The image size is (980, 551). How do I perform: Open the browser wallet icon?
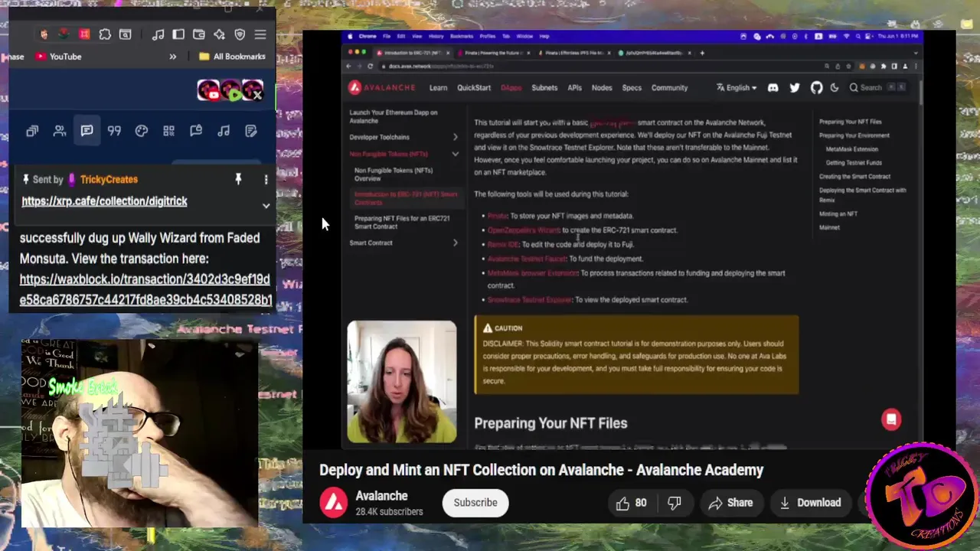point(199,34)
